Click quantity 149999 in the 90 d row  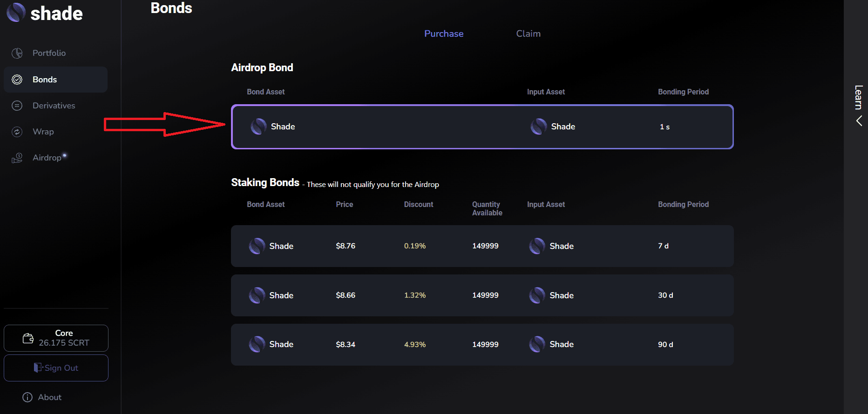[485, 345]
